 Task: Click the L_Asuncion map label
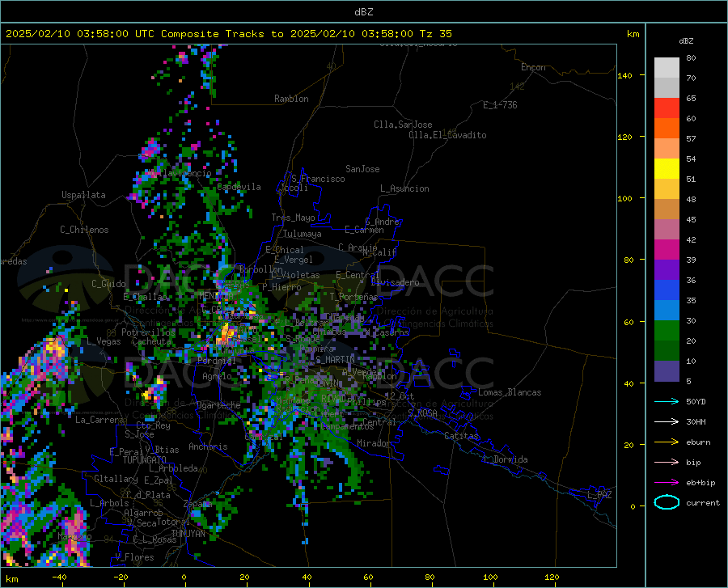pyautogui.click(x=404, y=188)
